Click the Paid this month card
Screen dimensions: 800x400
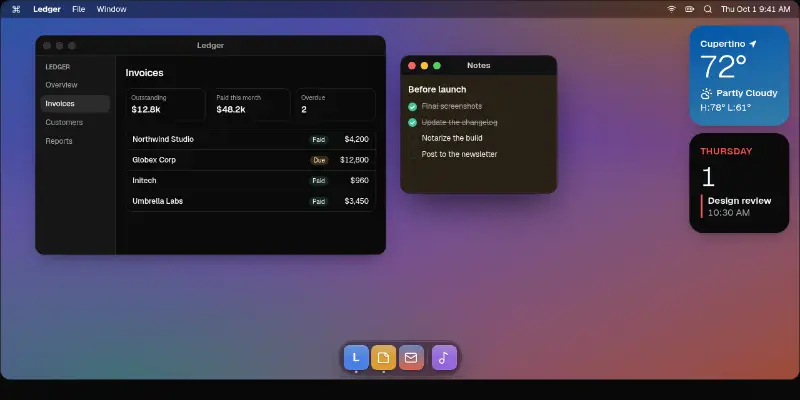pos(251,105)
